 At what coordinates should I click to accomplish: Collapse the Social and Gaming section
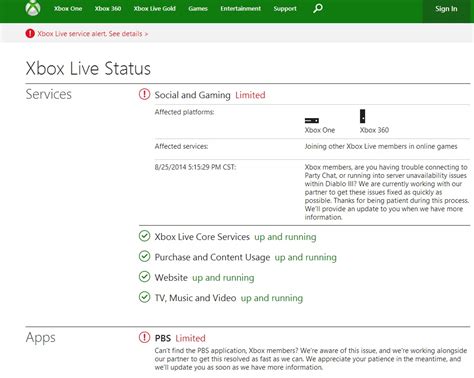[192, 95]
